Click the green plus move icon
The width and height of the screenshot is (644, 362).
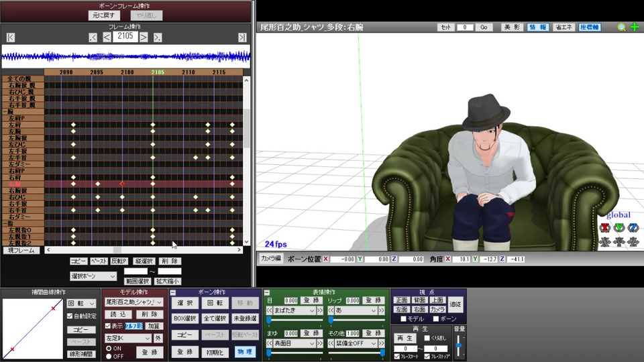coord(635,27)
